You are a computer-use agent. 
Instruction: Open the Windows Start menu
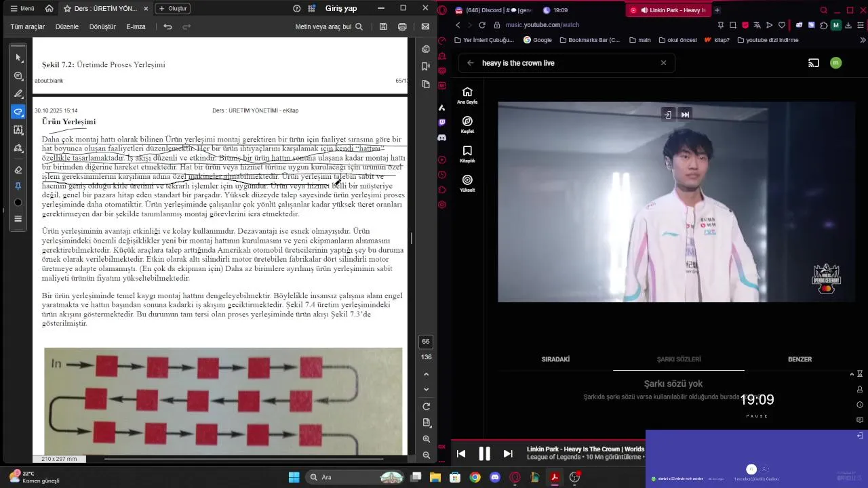[x=294, y=477]
